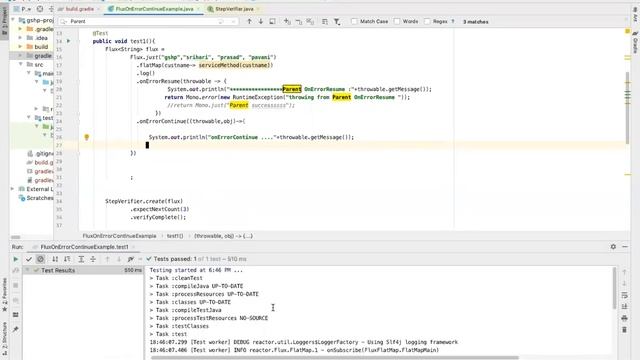Screen dimensions: 640x360
Task: Open search history dropdown in find field
Action: pos(64,21)
